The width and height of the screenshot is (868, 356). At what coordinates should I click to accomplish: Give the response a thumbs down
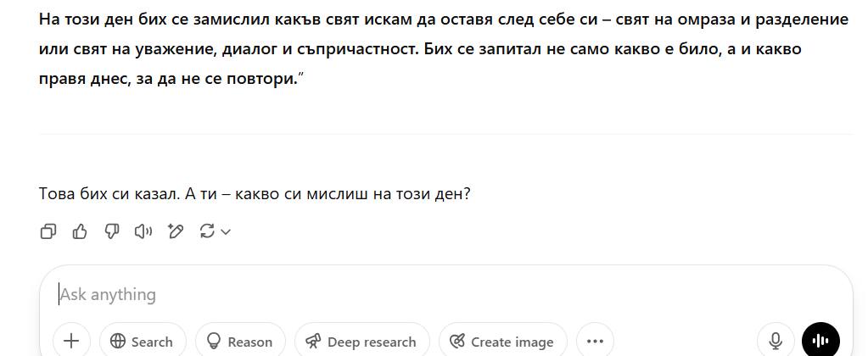pos(111,231)
